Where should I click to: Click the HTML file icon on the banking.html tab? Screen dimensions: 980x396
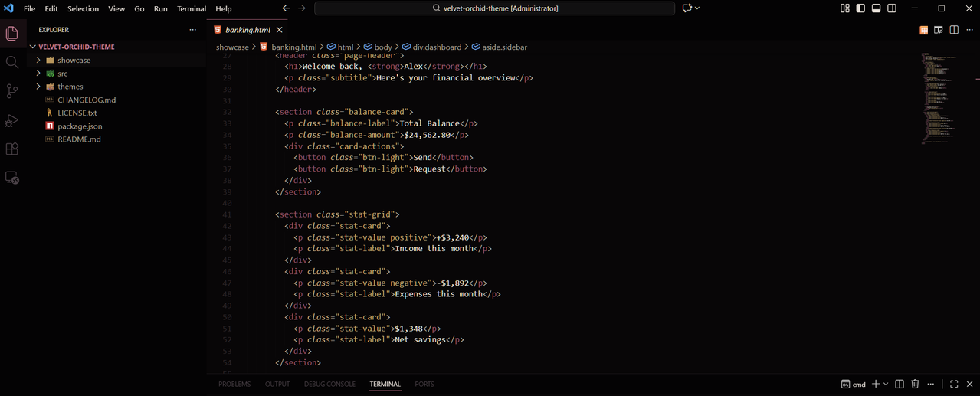pyautogui.click(x=218, y=30)
